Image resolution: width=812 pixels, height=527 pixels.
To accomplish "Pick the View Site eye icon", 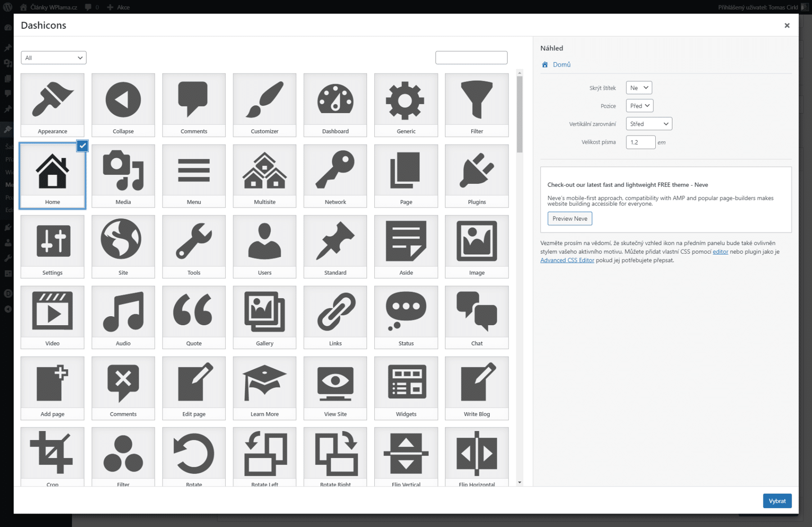I will coord(335,388).
